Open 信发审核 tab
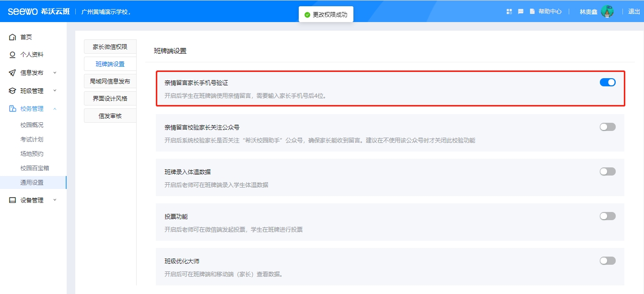Screen dimensions: 644x294 pyautogui.click(x=110, y=116)
